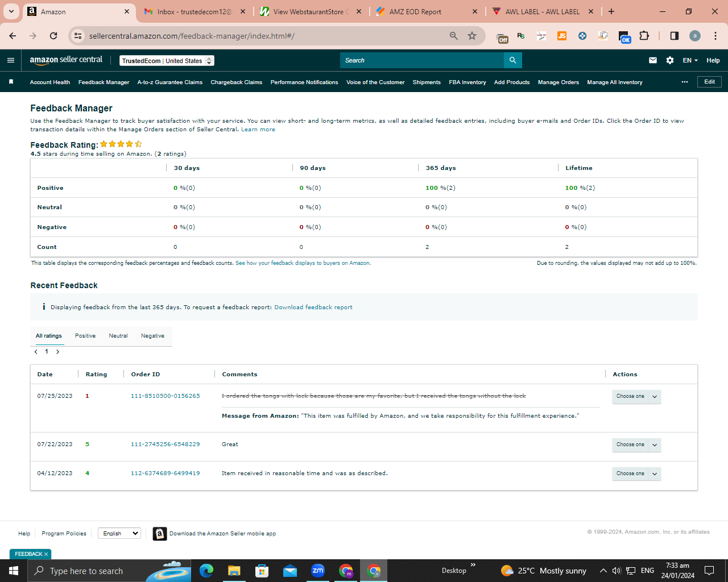Open the Microsoft Store from the taskbar
Screen dimensions: 728x582
click(262, 571)
